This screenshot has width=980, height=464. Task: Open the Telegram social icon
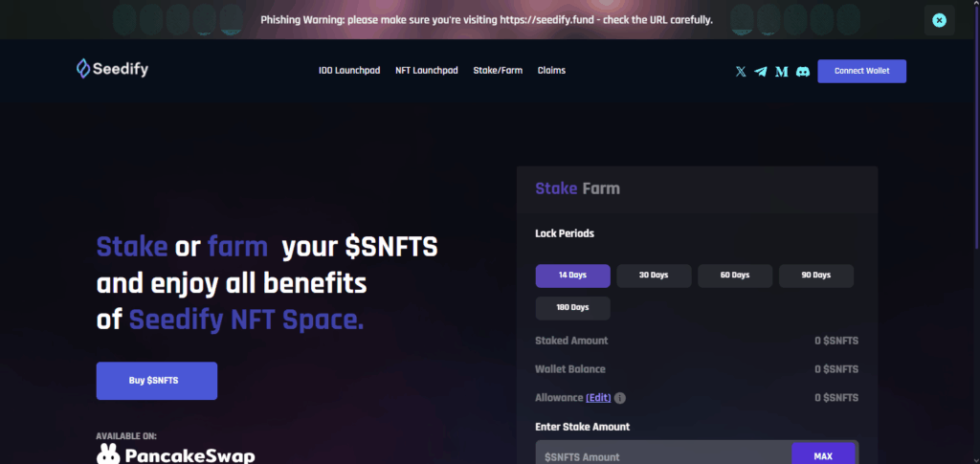[761, 72]
